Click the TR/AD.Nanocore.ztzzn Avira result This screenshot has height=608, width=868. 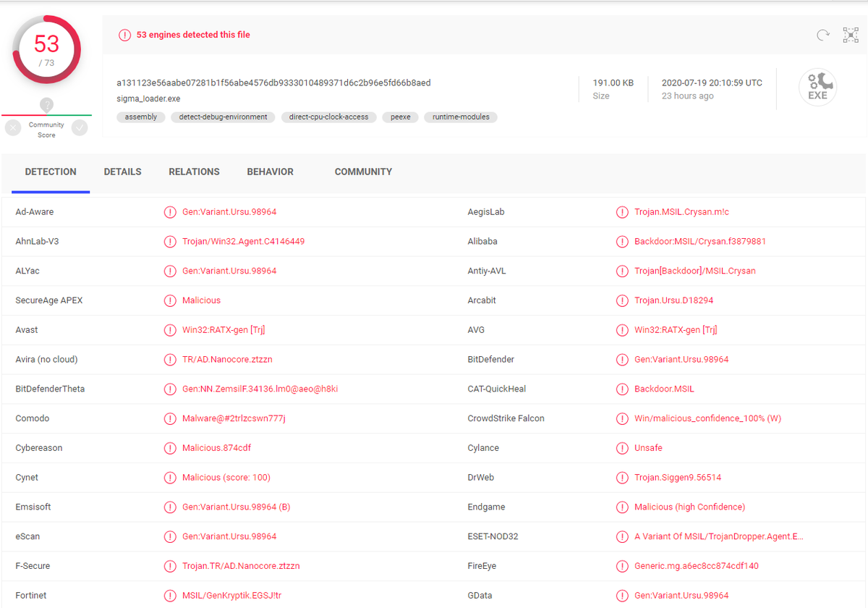pos(227,360)
